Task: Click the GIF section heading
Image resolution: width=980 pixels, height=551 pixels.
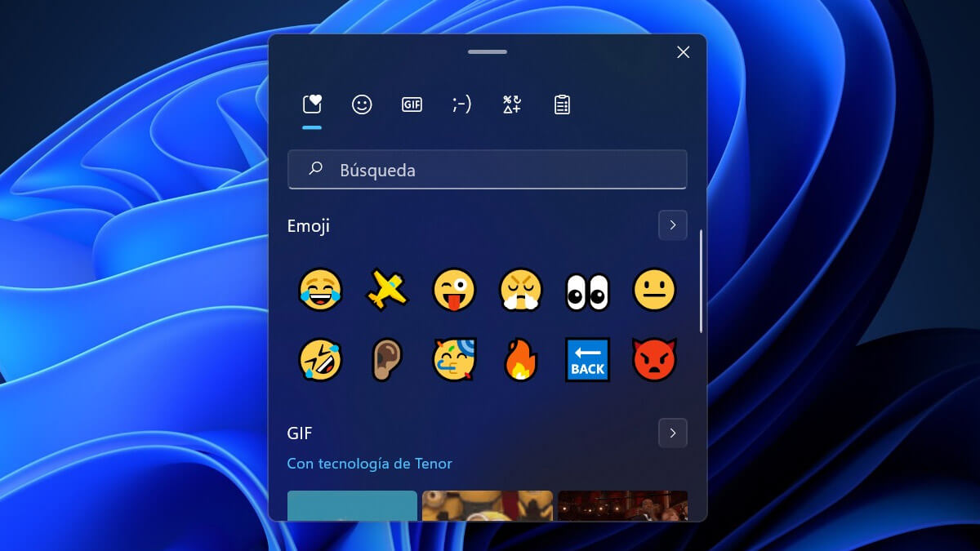Action: click(x=300, y=433)
